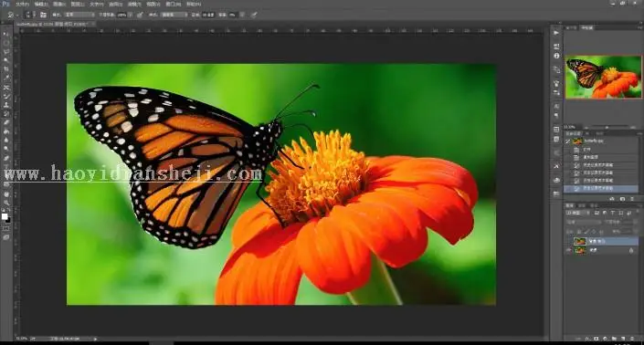
Task: Select the Eyedropper tool
Action: 6,78
